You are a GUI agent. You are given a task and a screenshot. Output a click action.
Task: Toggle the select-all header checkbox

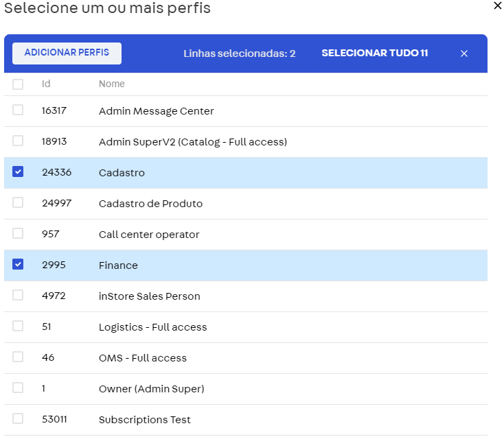point(18,84)
